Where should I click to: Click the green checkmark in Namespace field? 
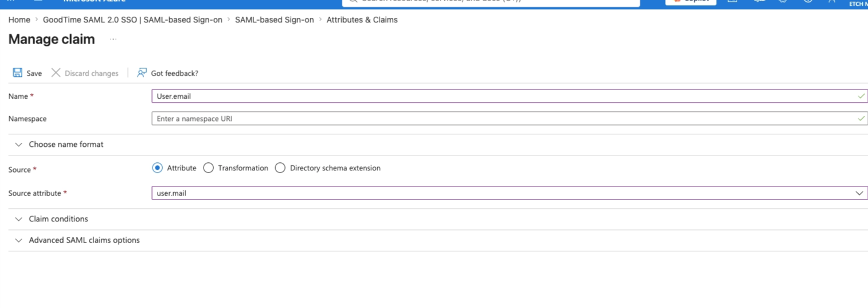861,118
